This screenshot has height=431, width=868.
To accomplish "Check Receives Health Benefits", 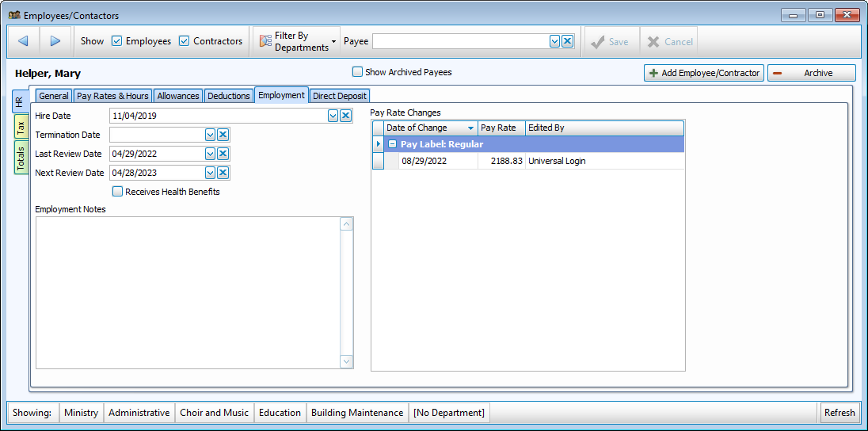I will [x=118, y=192].
